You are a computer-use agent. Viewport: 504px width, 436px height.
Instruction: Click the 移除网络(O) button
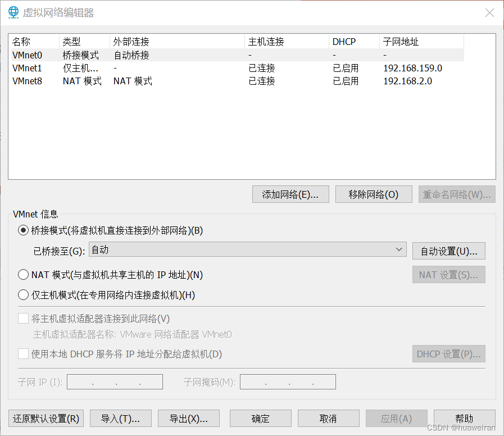pos(374,194)
